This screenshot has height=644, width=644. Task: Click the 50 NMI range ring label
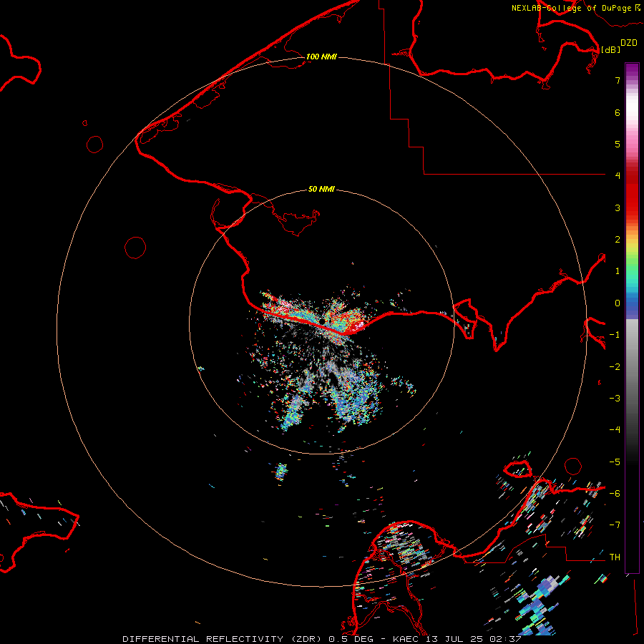click(x=321, y=189)
